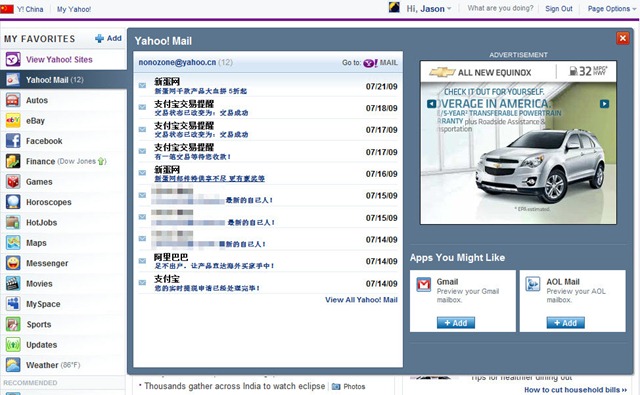Open the 支付宝 message dated 07/14/09
Viewport: 640px width, 395px height.
pos(268,283)
